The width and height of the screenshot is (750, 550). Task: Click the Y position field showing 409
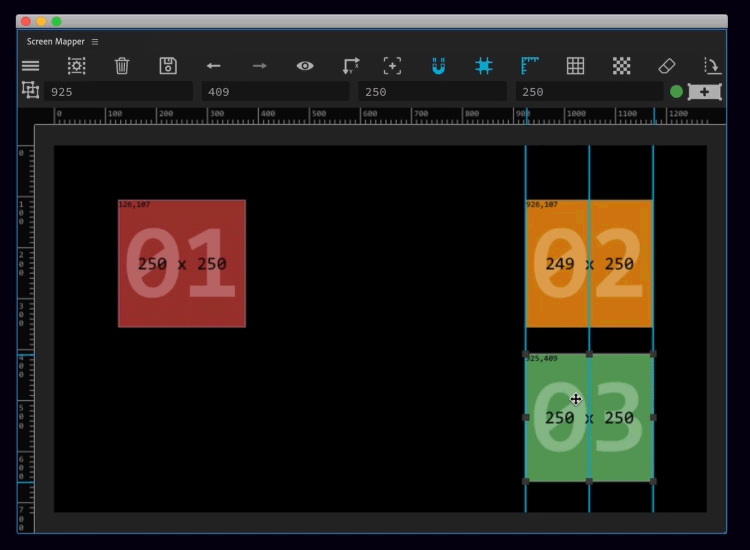[x=275, y=91]
